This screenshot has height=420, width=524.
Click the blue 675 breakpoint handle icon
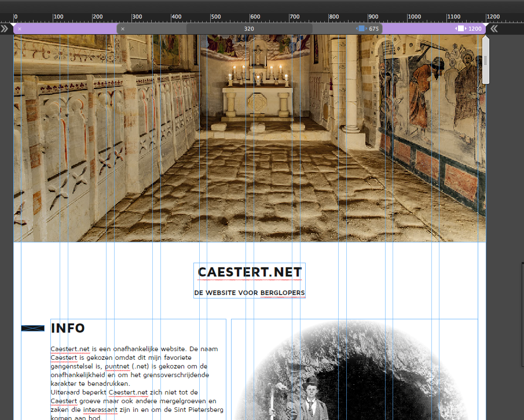point(361,28)
